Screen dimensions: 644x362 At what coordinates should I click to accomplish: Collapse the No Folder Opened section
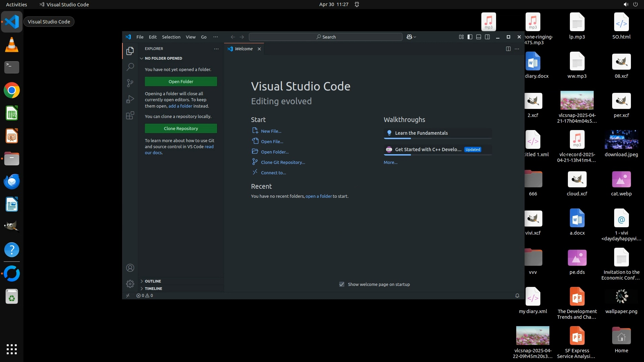(x=163, y=58)
